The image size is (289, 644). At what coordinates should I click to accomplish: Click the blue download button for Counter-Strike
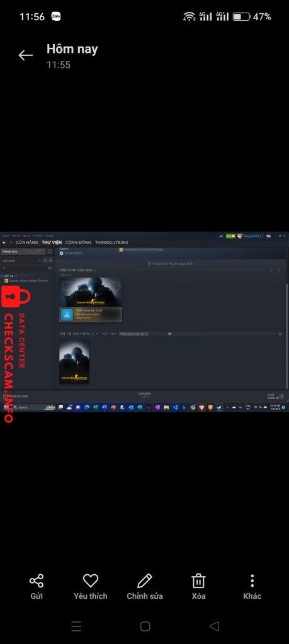[67, 314]
